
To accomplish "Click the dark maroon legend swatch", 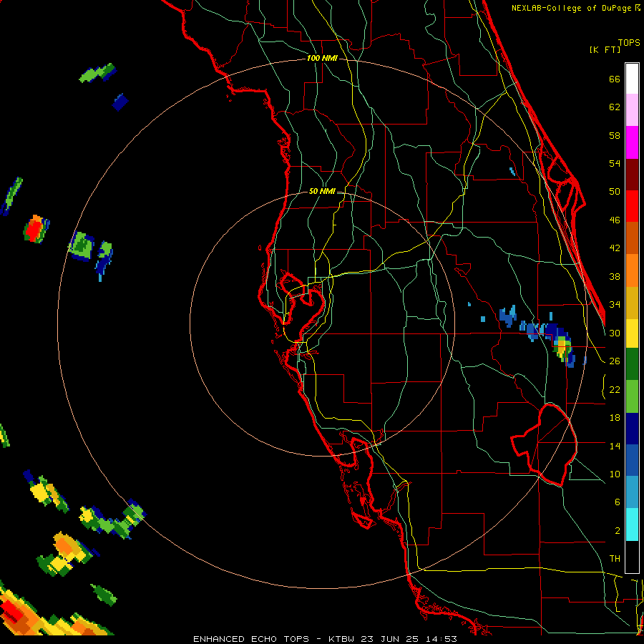I will [x=632, y=175].
